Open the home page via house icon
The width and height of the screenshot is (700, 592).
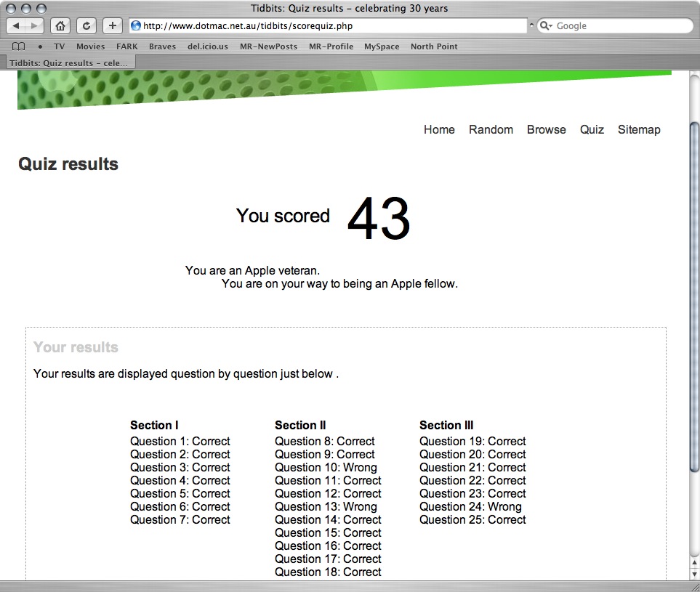coord(60,26)
